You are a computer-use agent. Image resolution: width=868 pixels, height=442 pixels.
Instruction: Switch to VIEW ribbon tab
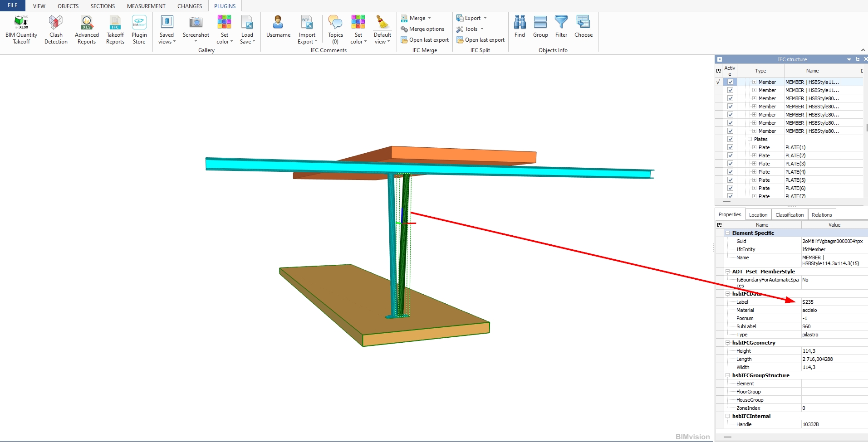[39, 6]
